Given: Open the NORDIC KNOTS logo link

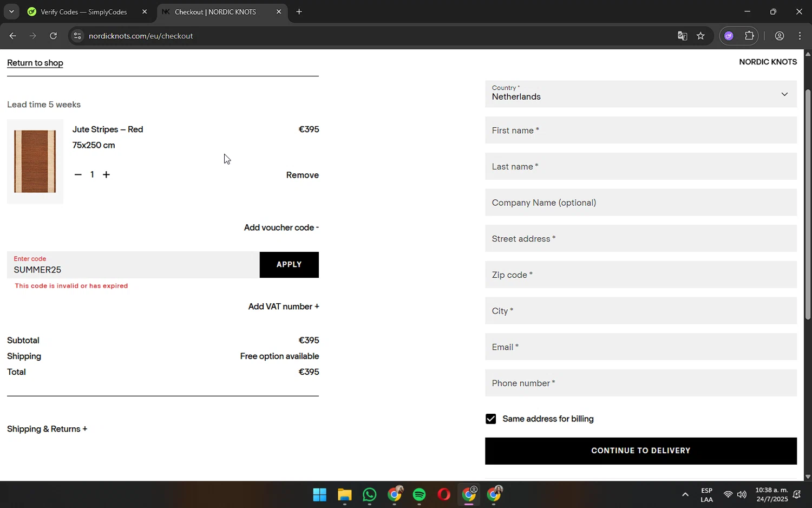Looking at the screenshot, I should click(768, 62).
